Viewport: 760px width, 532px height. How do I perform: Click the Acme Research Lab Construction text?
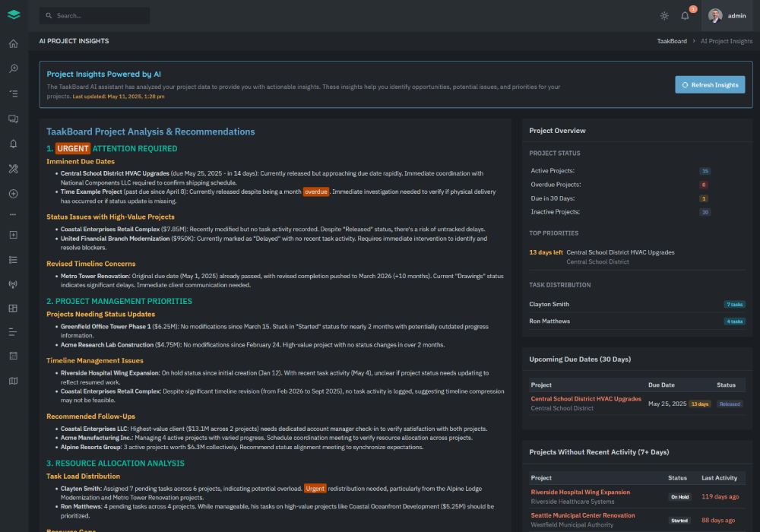click(107, 345)
